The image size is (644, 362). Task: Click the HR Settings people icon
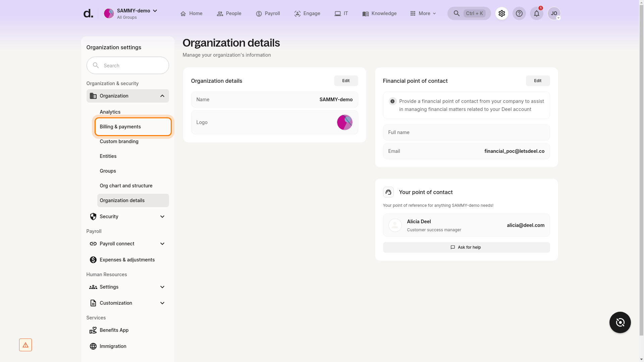93,287
